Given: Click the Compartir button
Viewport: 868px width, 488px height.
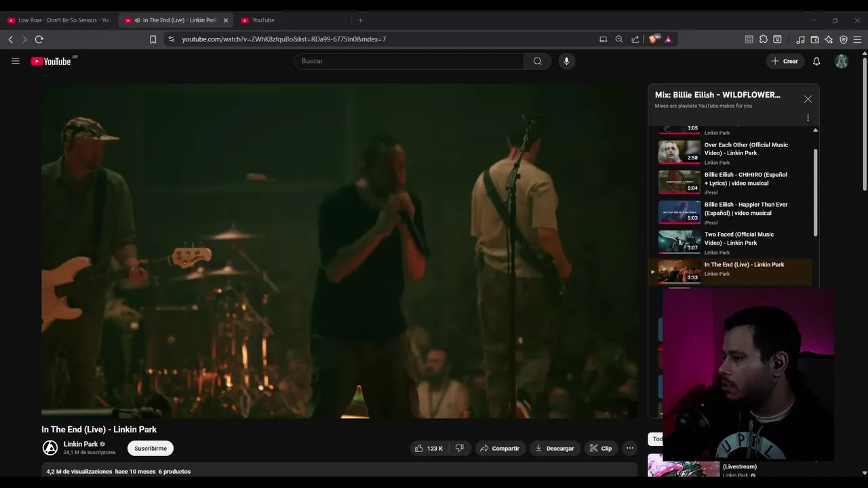Looking at the screenshot, I should tap(499, 448).
